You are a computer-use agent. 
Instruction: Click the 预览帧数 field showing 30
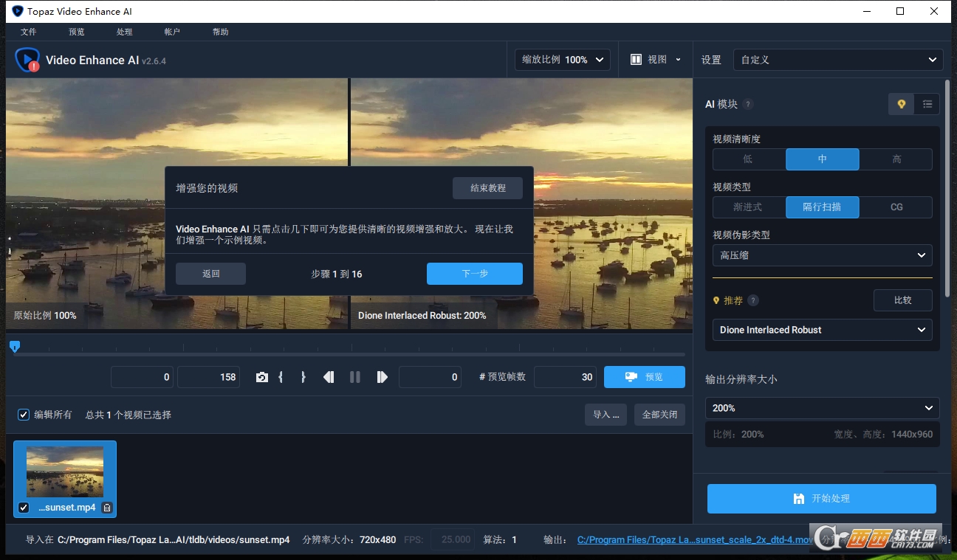[x=565, y=377]
